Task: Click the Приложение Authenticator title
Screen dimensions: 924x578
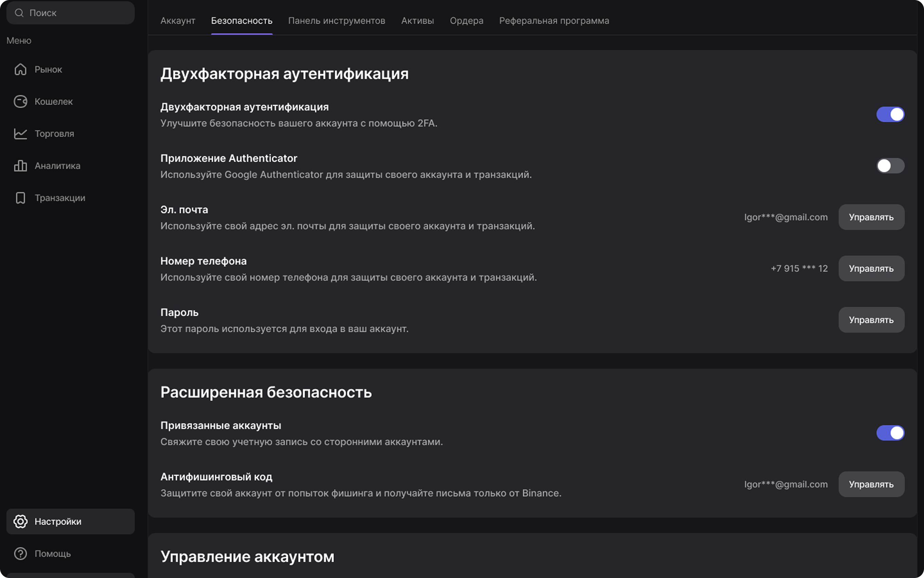Action: [x=229, y=158]
